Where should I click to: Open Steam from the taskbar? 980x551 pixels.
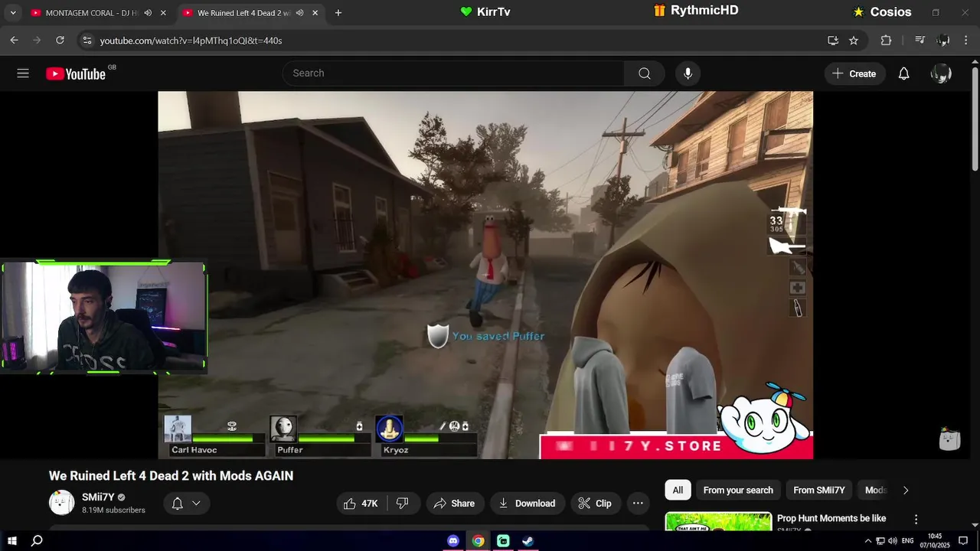click(528, 540)
